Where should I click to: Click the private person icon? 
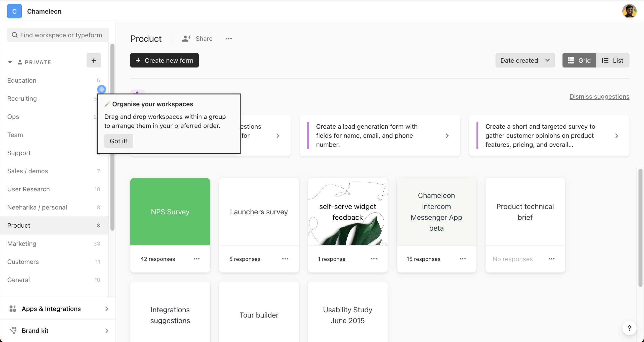(20, 62)
